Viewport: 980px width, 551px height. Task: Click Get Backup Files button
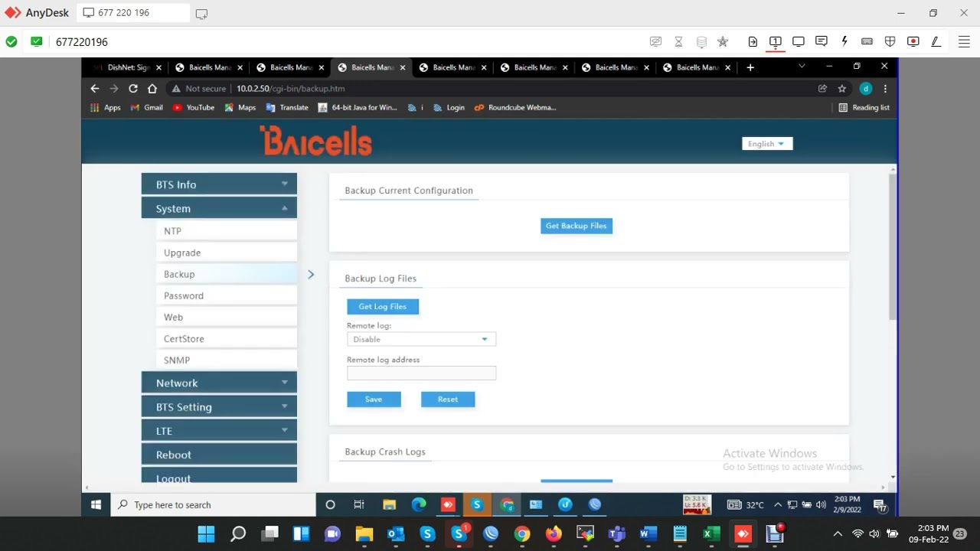576,226
